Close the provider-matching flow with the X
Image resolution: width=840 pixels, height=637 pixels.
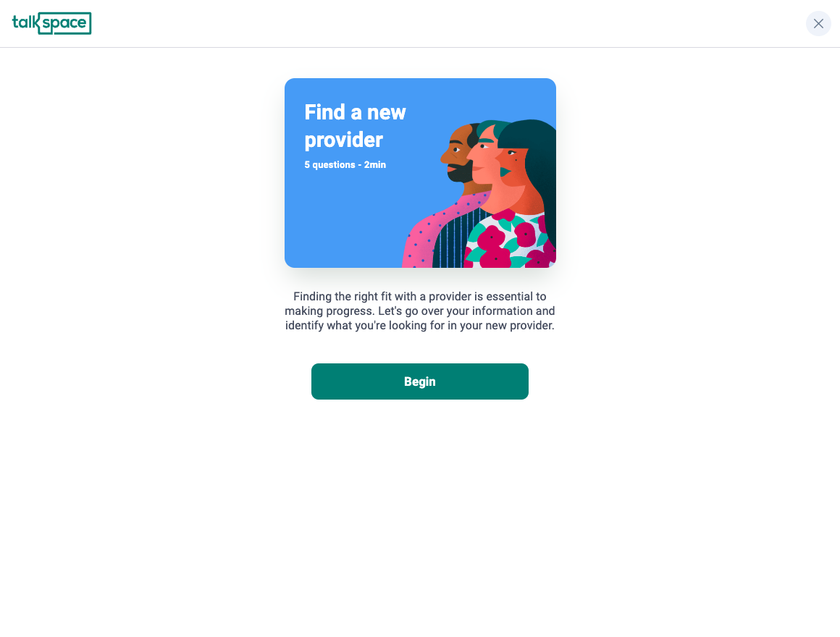pyautogui.click(x=818, y=24)
